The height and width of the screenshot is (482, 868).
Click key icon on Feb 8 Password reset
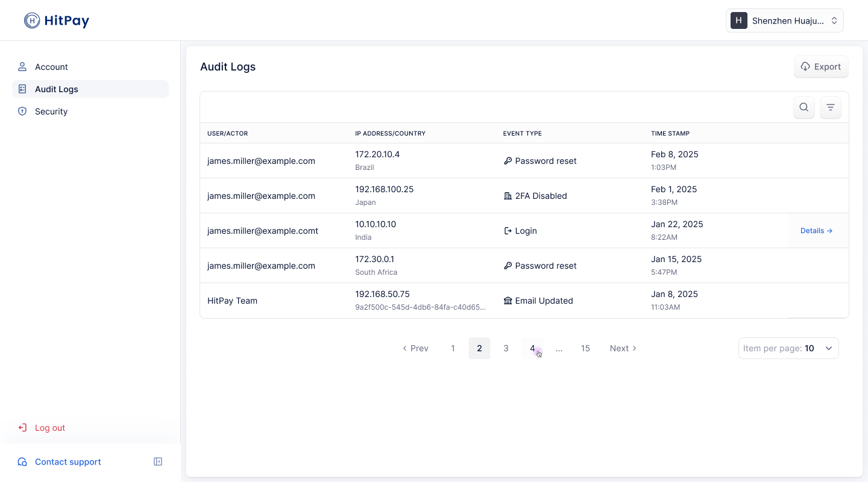tap(508, 161)
